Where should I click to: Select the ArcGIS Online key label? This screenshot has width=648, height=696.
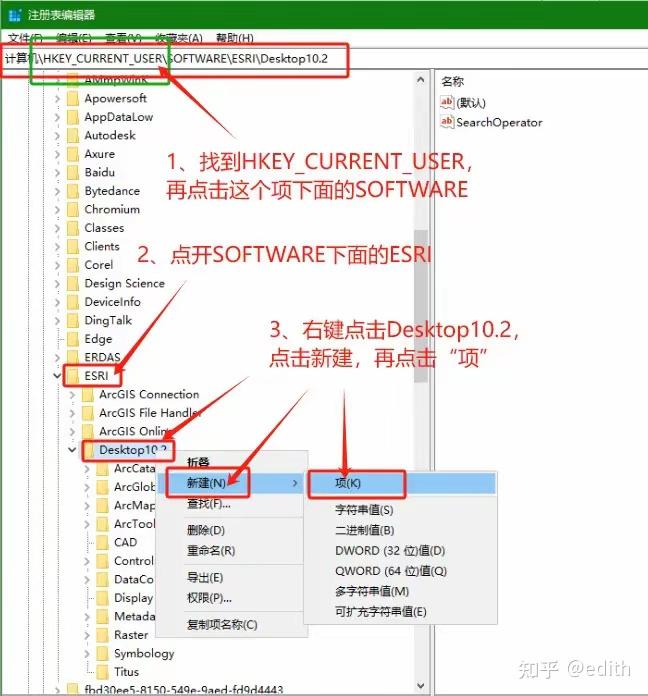point(135,431)
